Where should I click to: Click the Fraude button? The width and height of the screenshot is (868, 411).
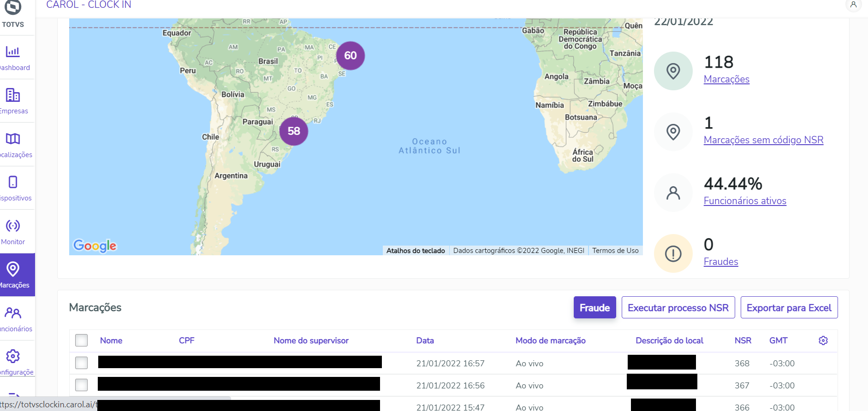point(595,307)
